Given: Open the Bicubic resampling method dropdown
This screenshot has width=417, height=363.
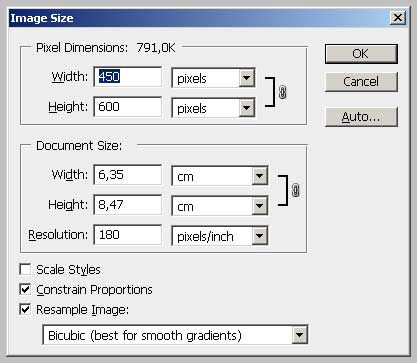Looking at the screenshot, I should pyautogui.click(x=175, y=335).
